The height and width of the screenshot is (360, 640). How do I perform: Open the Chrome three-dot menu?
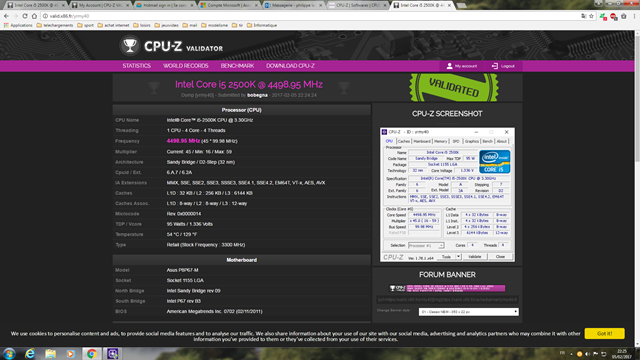(634, 16)
